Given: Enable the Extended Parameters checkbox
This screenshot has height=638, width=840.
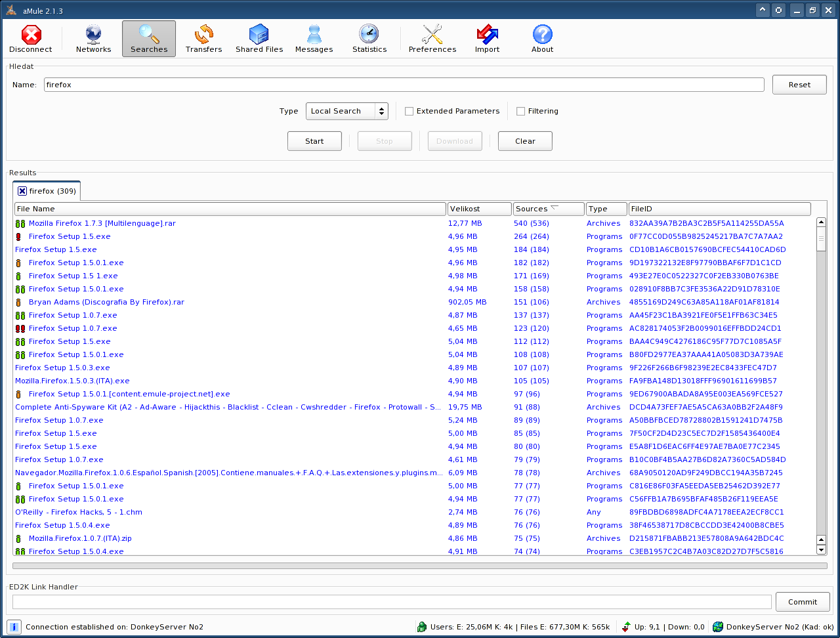Looking at the screenshot, I should pyautogui.click(x=409, y=111).
